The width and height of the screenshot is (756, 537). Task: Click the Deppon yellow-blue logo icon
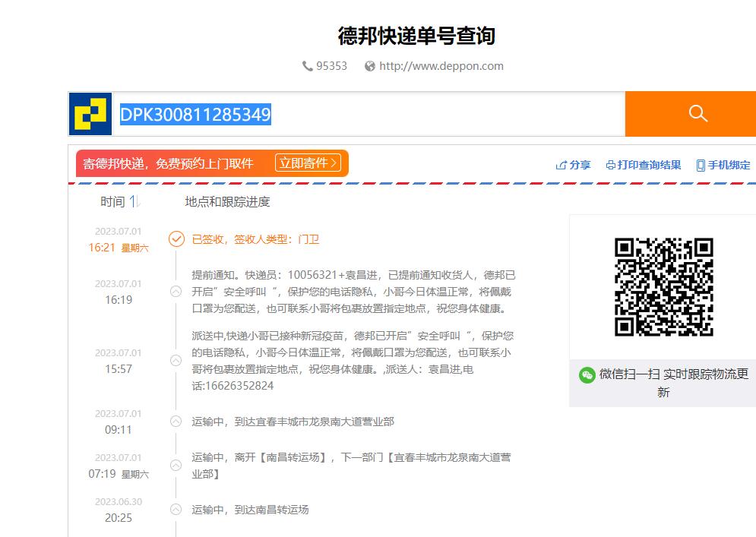[90, 114]
